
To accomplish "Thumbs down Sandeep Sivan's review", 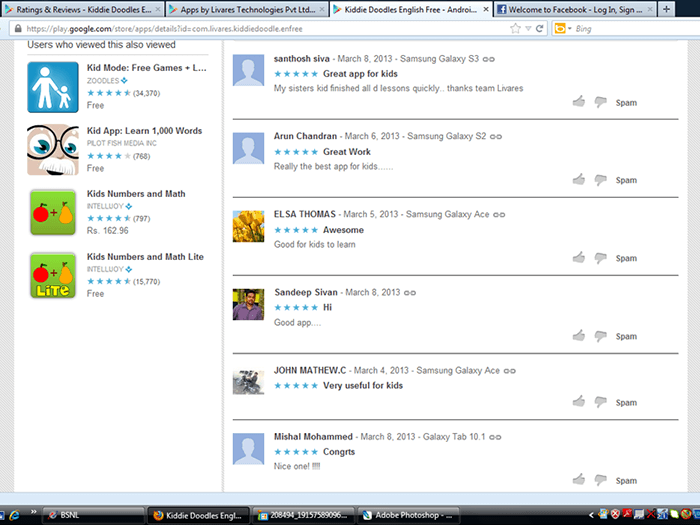I will click(x=600, y=336).
